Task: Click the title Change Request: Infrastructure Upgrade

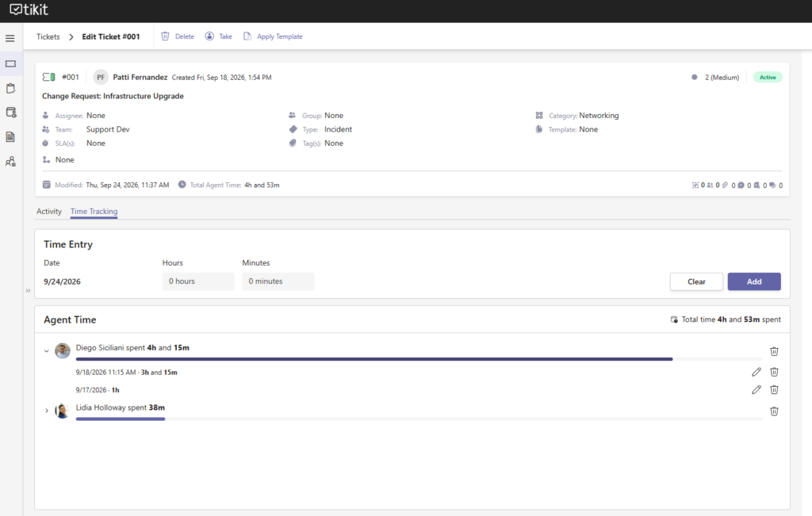Action: point(113,96)
